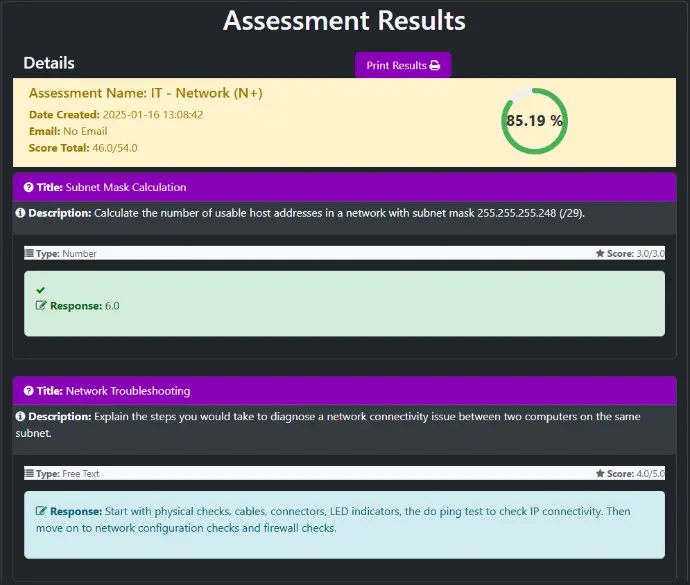The height and width of the screenshot is (585, 690).
Task: Click edit icon beside the free text response
Action: tap(41, 511)
